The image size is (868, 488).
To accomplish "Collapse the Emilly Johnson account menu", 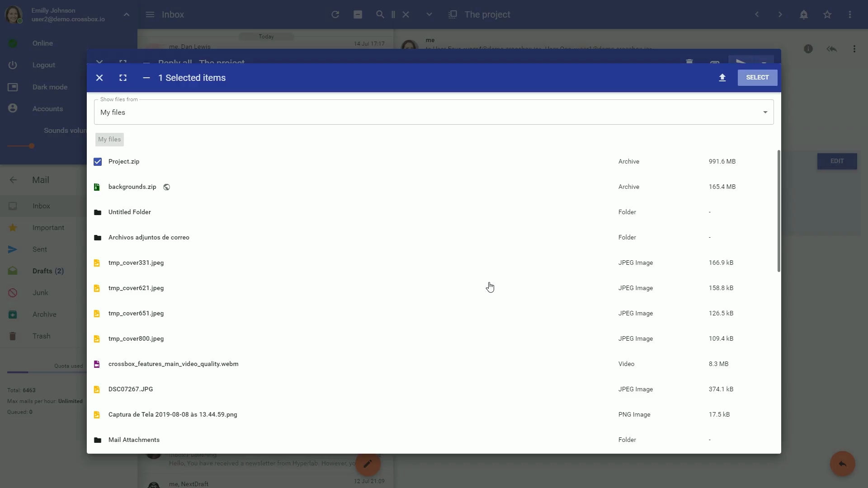I will coord(127,15).
